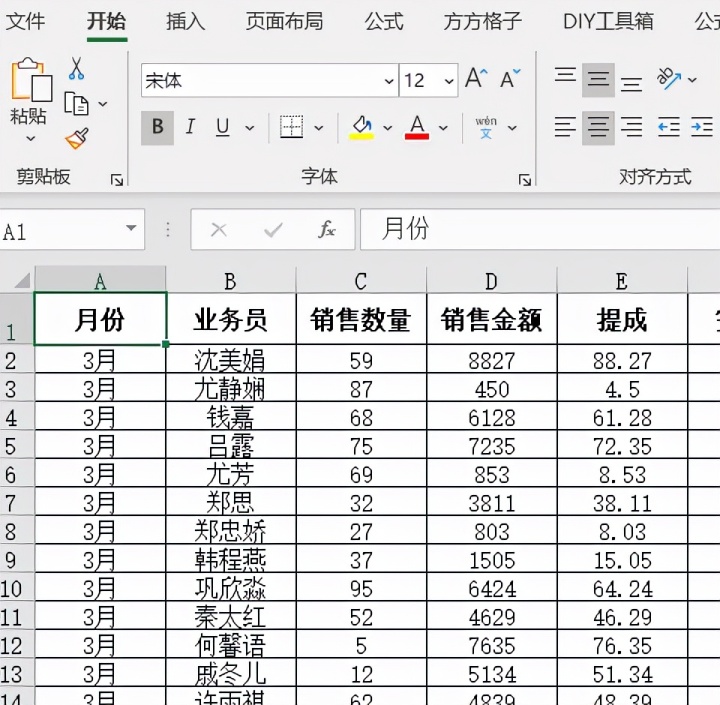Click the Name Box showing A1
The width and height of the screenshot is (720, 705).
pos(72,229)
